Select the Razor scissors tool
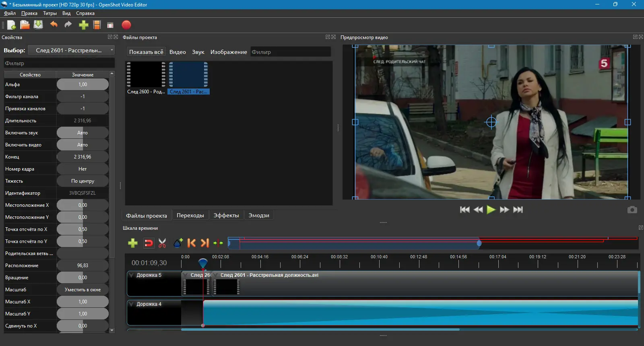The image size is (644, 346). coord(162,243)
